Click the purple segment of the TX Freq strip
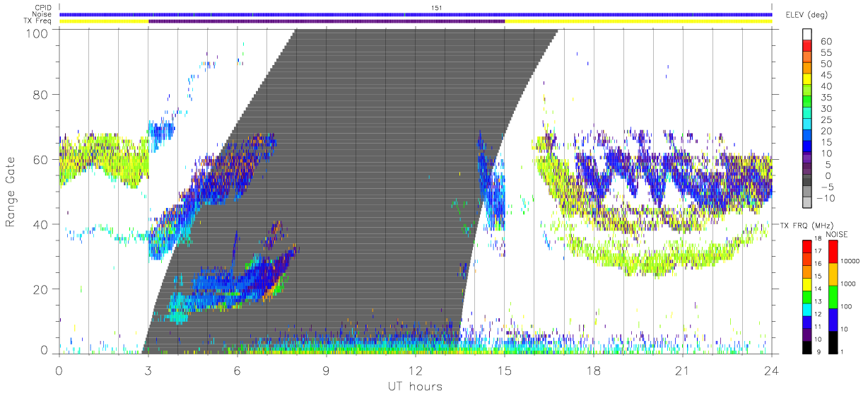Image resolution: width=868 pixels, height=401 pixels. pos(327,21)
